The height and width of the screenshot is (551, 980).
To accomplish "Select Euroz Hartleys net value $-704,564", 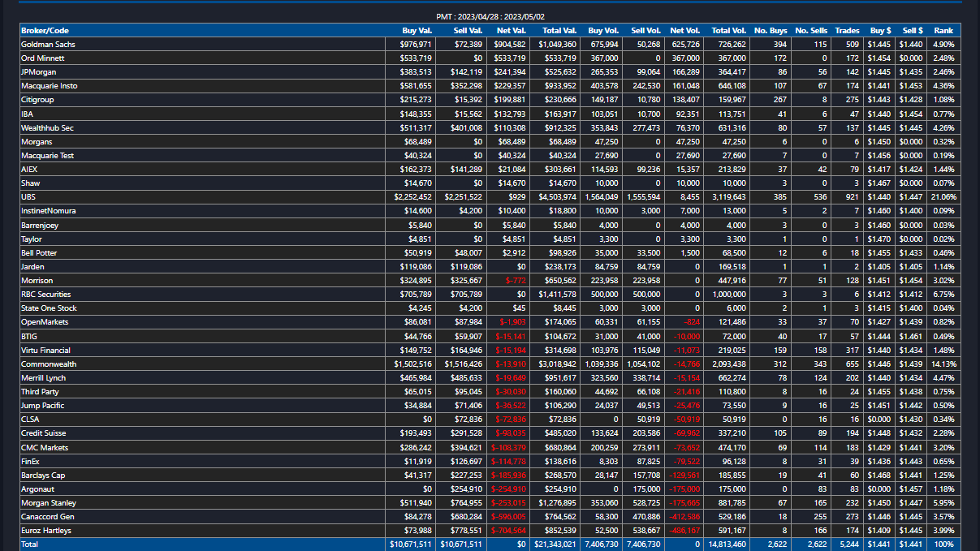I will [x=510, y=531].
